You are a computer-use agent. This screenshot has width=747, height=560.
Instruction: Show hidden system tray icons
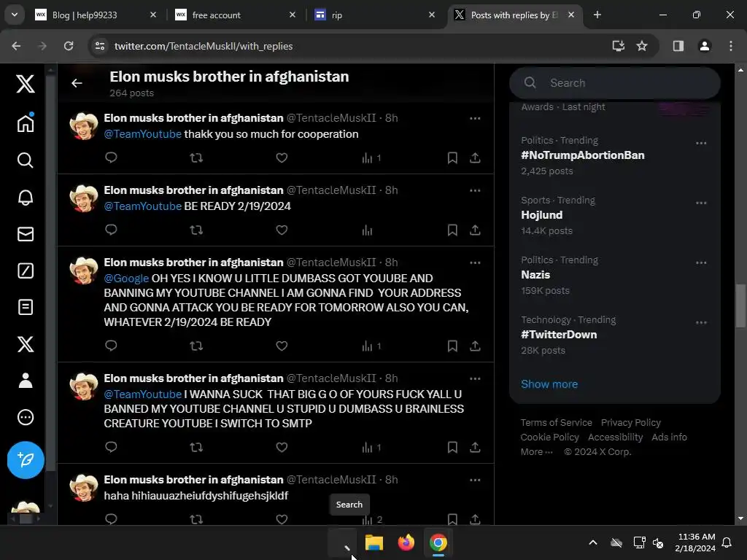point(592,542)
